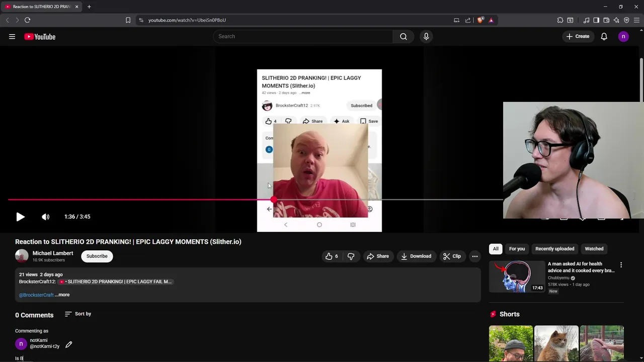Select the 'Watched' filter chip

pyautogui.click(x=594, y=249)
